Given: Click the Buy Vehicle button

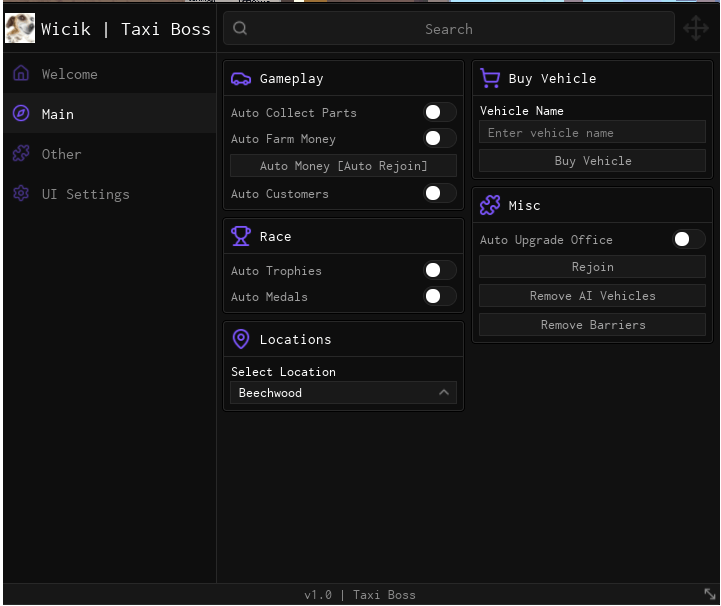Looking at the screenshot, I should click(592, 160).
